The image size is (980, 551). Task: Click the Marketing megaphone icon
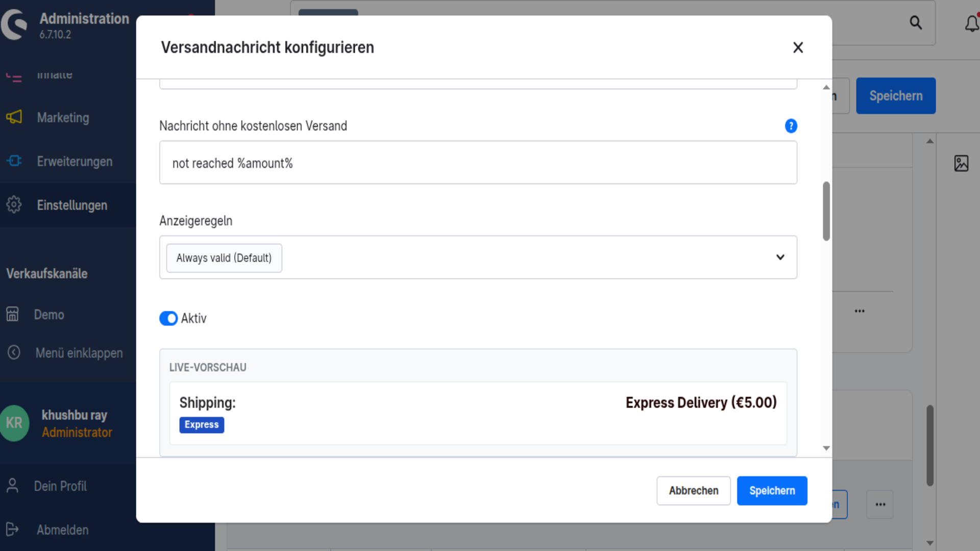14,117
